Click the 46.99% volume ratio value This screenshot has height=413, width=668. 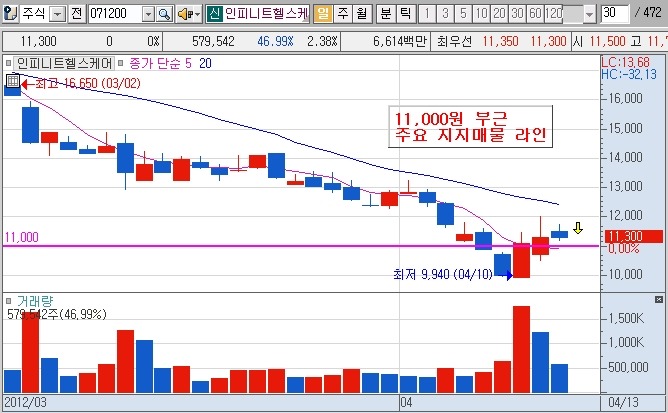pos(275,41)
